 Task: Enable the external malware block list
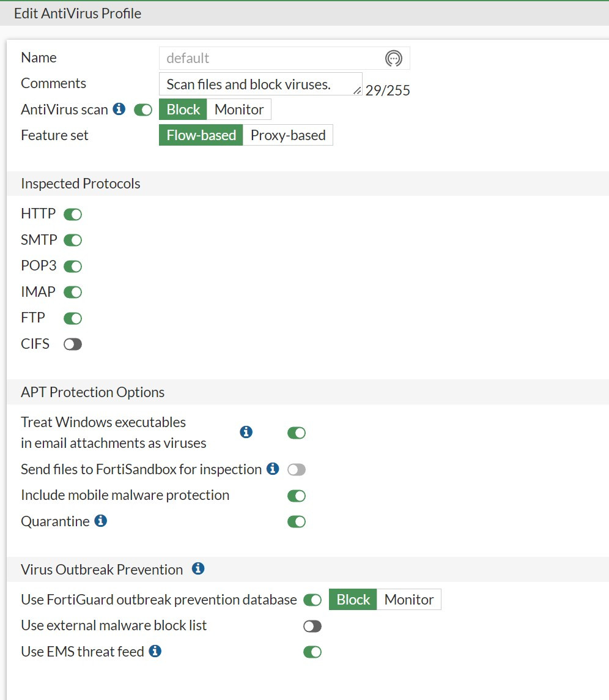click(x=312, y=626)
